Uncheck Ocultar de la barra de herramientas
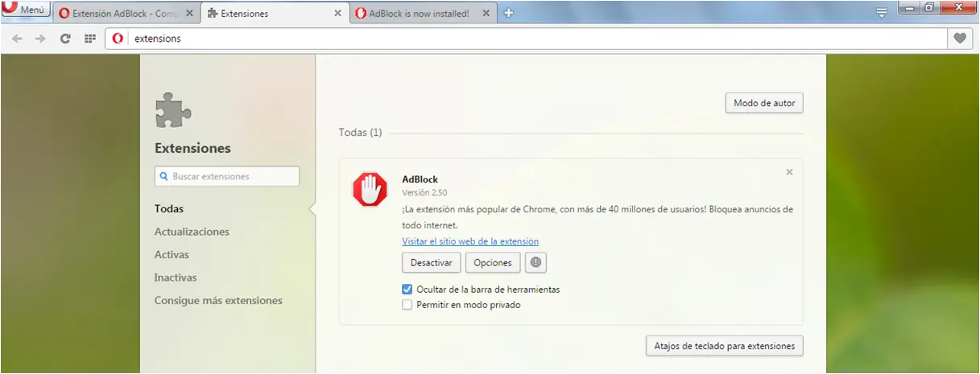This screenshot has height=374, width=980. click(x=407, y=289)
